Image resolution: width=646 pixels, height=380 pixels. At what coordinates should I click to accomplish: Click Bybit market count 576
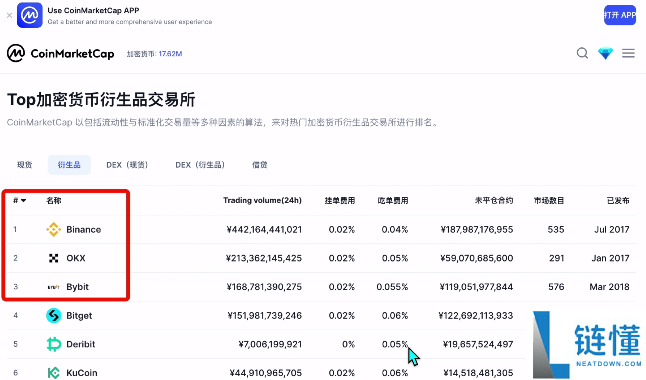point(556,287)
